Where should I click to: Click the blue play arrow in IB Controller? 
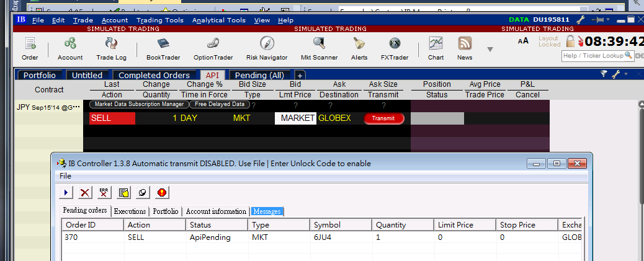coord(66,192)
